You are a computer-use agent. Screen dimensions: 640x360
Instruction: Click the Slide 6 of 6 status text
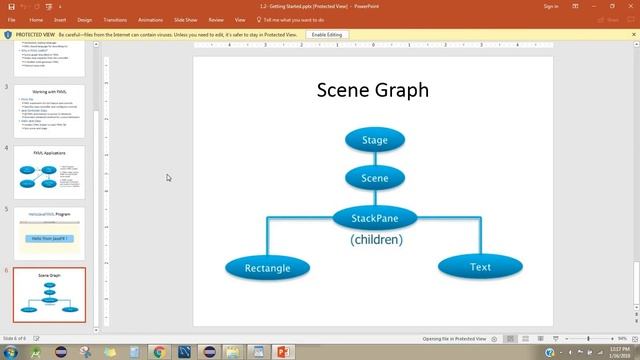(14, 338)
